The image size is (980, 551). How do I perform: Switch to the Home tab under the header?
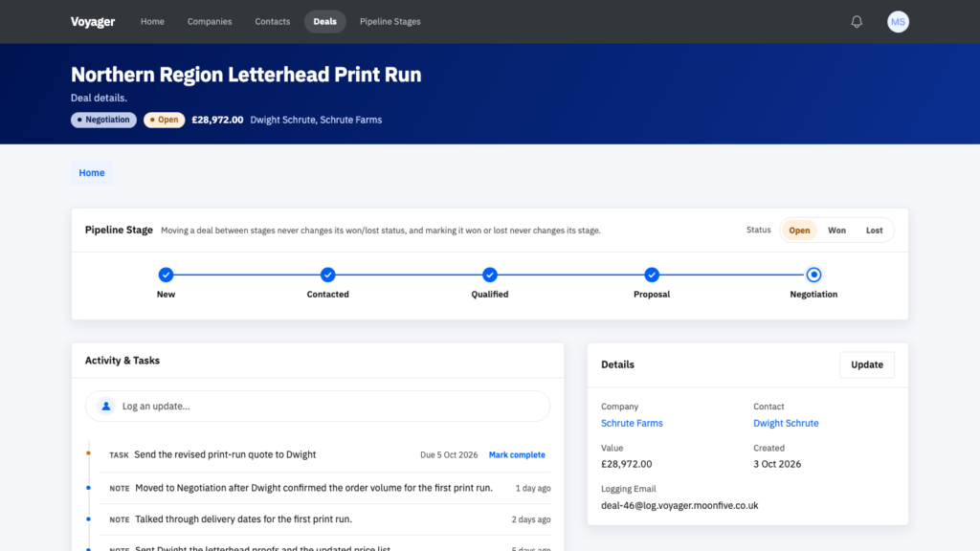[92, 173]
